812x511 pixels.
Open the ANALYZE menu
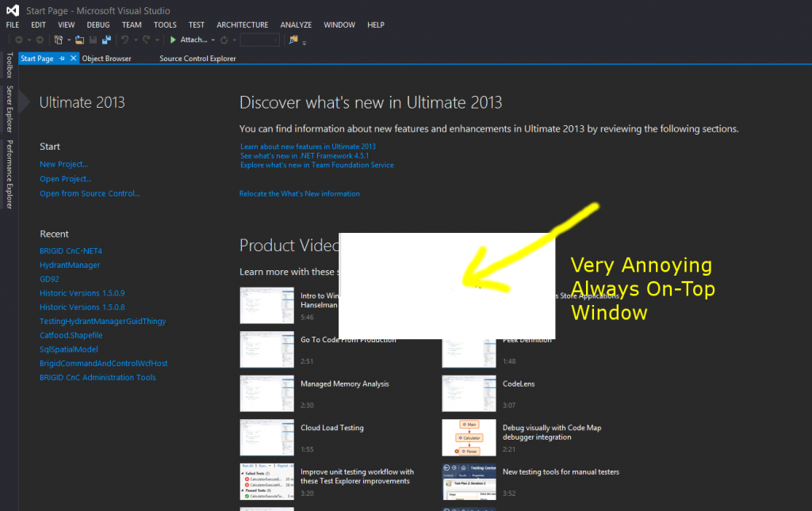click(x=297, y=25)
